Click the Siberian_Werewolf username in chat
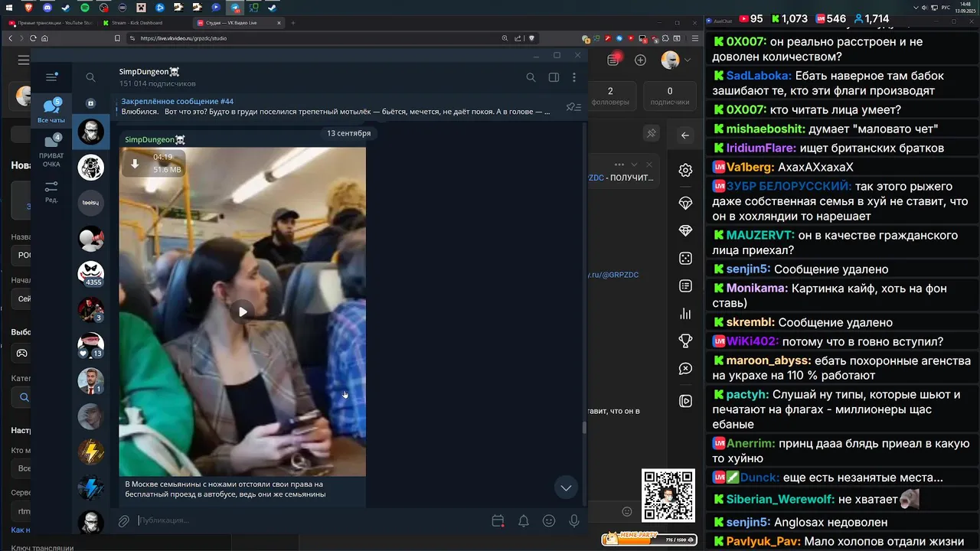 (x=779, y=500)
